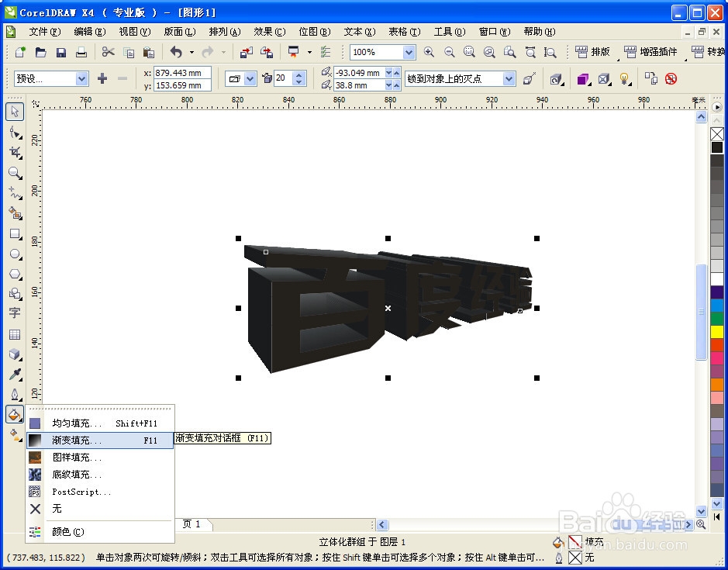Image resolution: width=728 pixels, height=570 pixels.
Task: Click the vertical scrollbar down arrow
Action: point(702,511)
